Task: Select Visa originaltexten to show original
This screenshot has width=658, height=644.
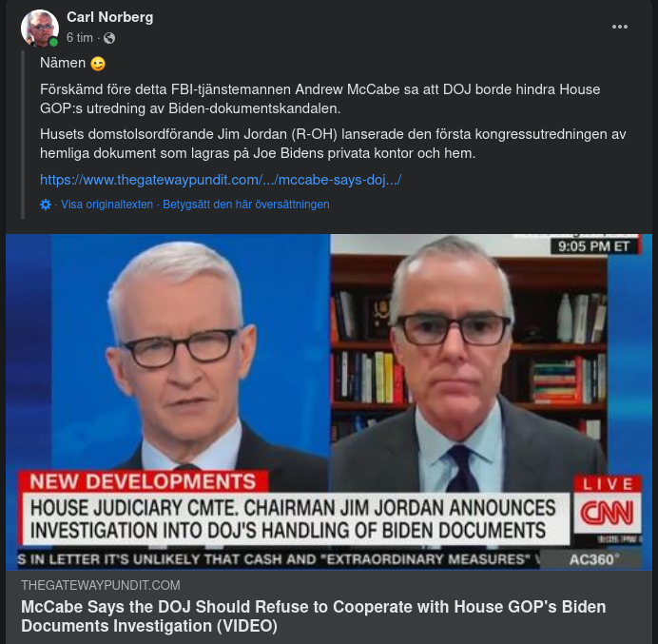Action: (x=107, y=205)
